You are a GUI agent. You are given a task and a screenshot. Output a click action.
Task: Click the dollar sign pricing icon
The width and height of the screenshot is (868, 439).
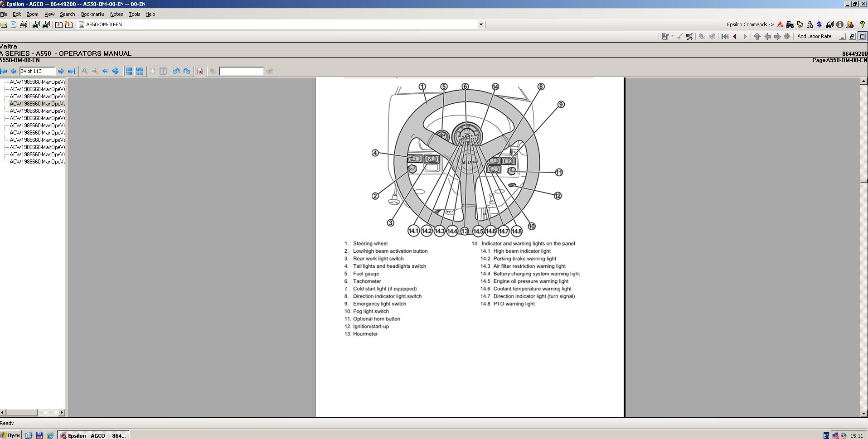[x=820, y=24]
